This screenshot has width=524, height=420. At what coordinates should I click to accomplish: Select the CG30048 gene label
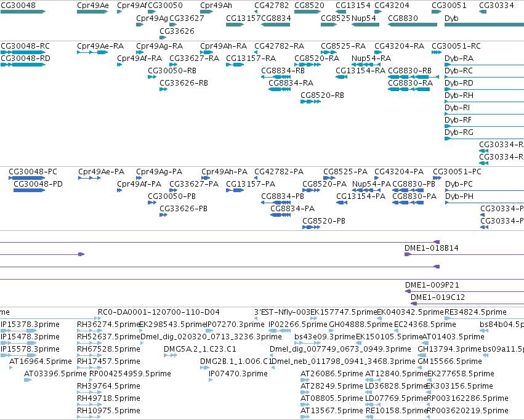pos(18,6)
